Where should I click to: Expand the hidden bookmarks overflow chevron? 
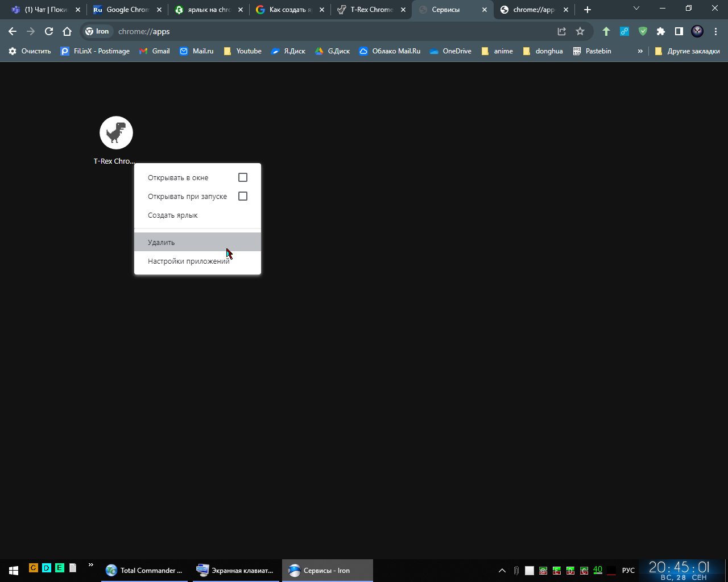[x=640, y=51]
